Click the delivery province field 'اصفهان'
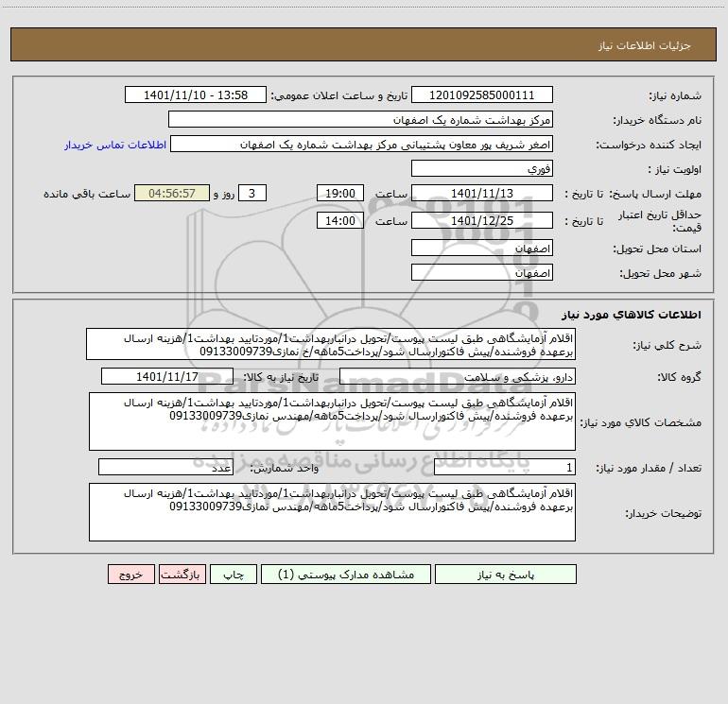Viewport: 728px width, 704px height. tap(482, 249)
